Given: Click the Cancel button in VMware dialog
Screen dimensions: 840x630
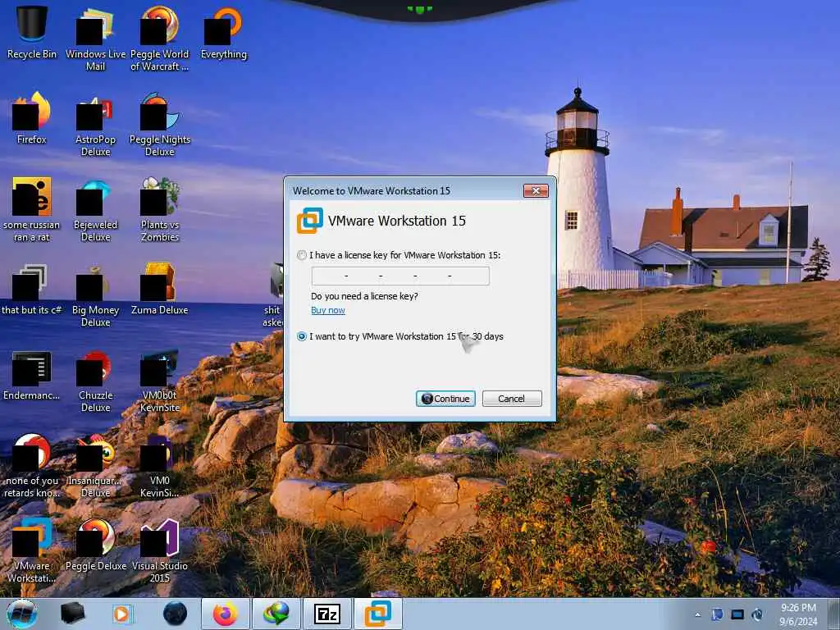Looking at the screenshot, I should tap(512, 399).
